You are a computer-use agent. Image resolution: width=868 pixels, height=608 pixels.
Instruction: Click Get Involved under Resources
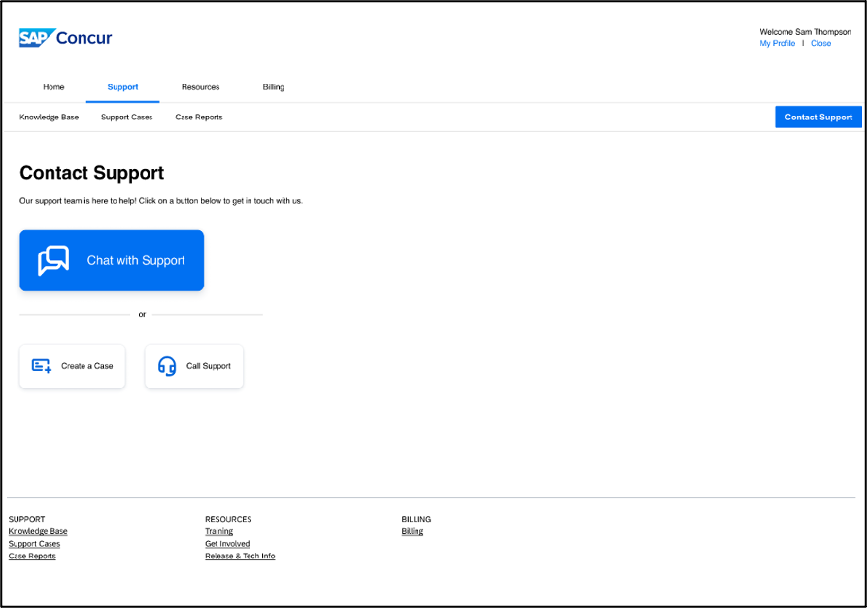point(227,544)
